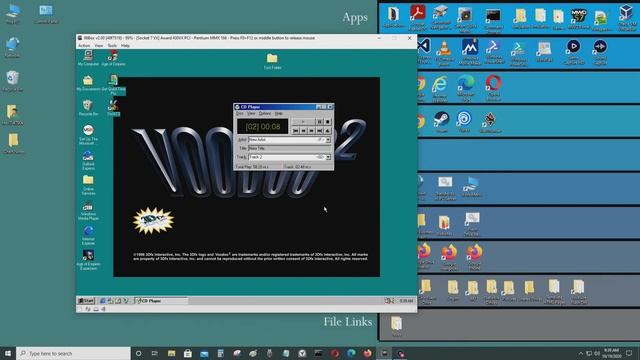Eject the disc in CD Player
The width and height of the screenshot is (640, 360).
click(x=327, y=131)
